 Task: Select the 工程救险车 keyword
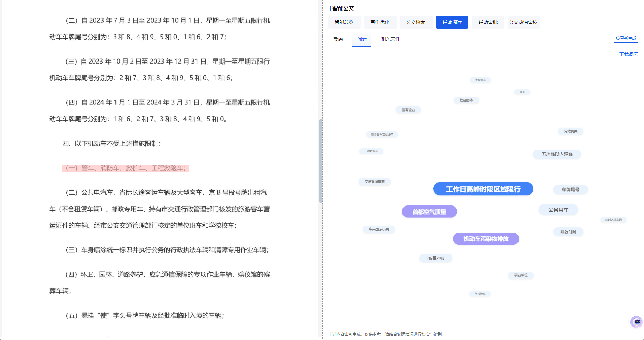(371, 151)
